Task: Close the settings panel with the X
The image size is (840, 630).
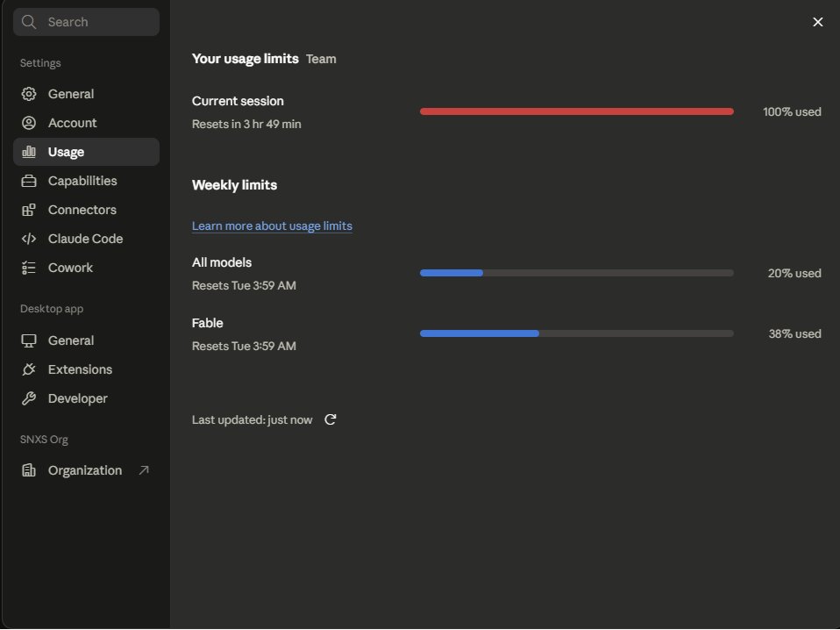Action: [817, 22]
